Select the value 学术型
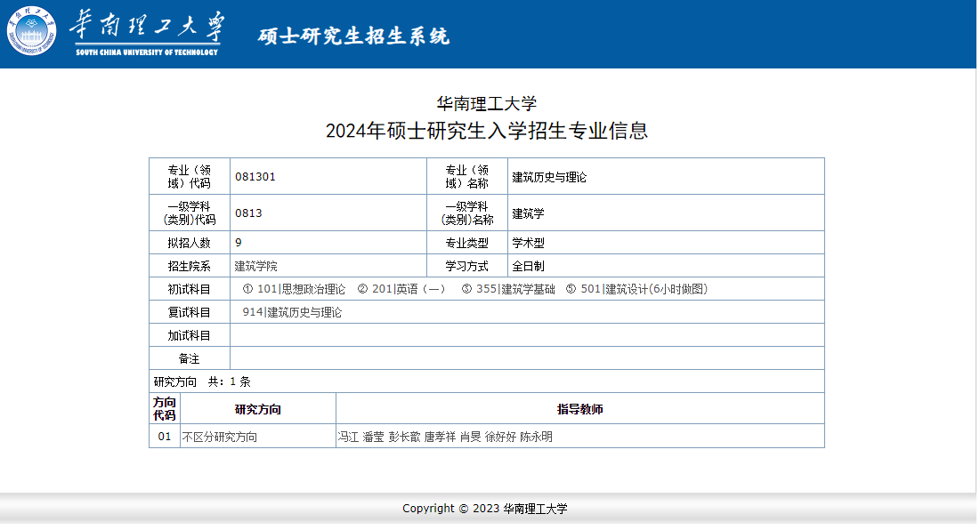The width and height of the screenshot is (980, 530). pos(528,243)
